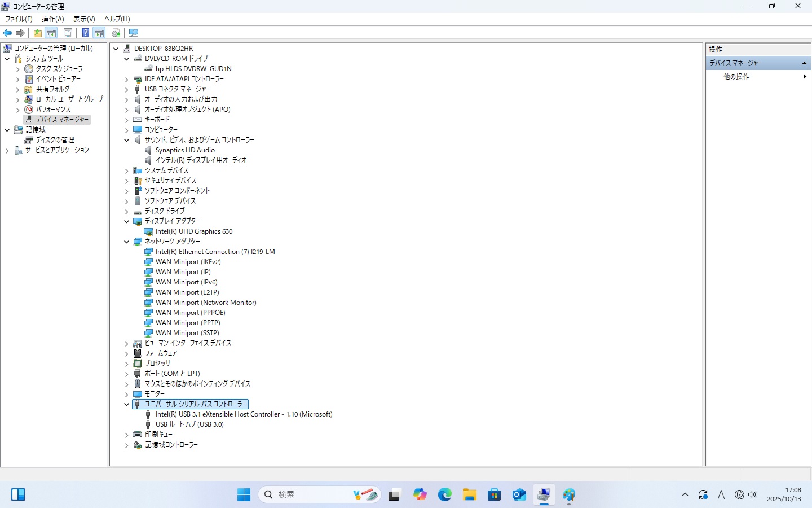The height and width of the screenshot is (508, 812).
Task: Toggle Show/Hide Console Tree toolbar button
Action: point(51,33)
